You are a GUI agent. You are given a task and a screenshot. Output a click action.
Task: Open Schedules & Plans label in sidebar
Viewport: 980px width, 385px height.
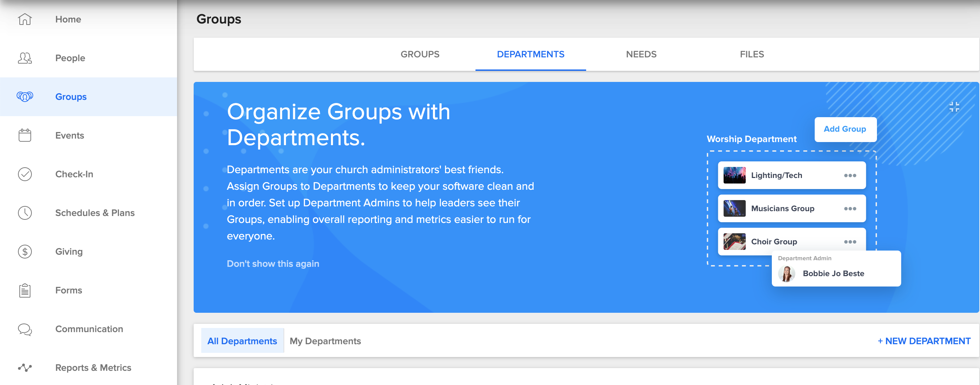click(x=95, y=213)
